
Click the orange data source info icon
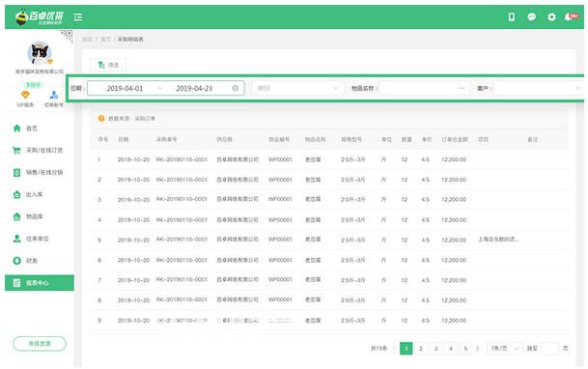(x=101, y=119)
